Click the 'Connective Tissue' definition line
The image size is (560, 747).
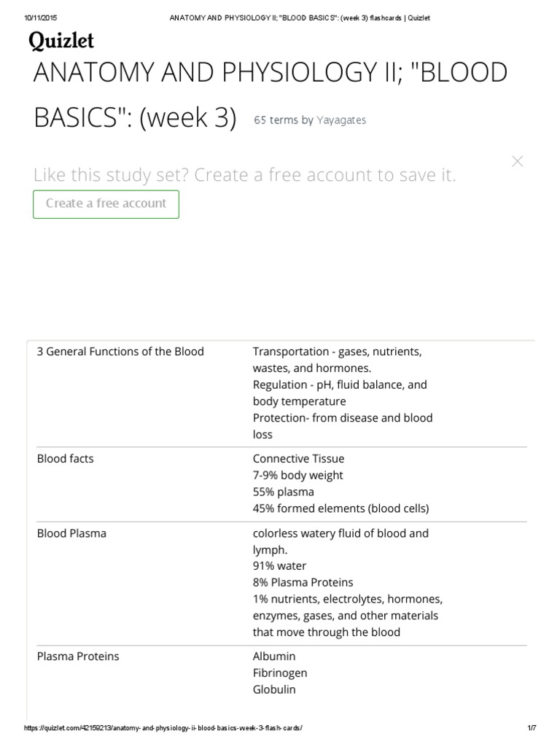[x=298, y=459]
